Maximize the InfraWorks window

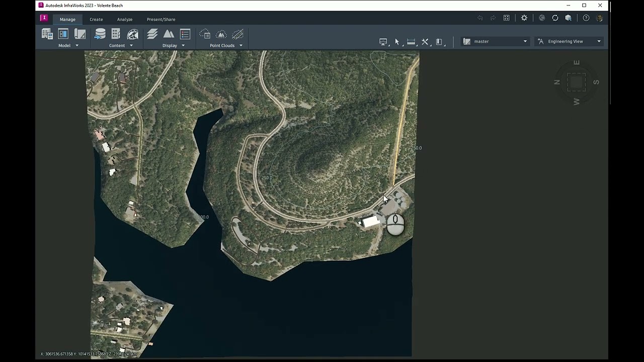tap(584, 6)
